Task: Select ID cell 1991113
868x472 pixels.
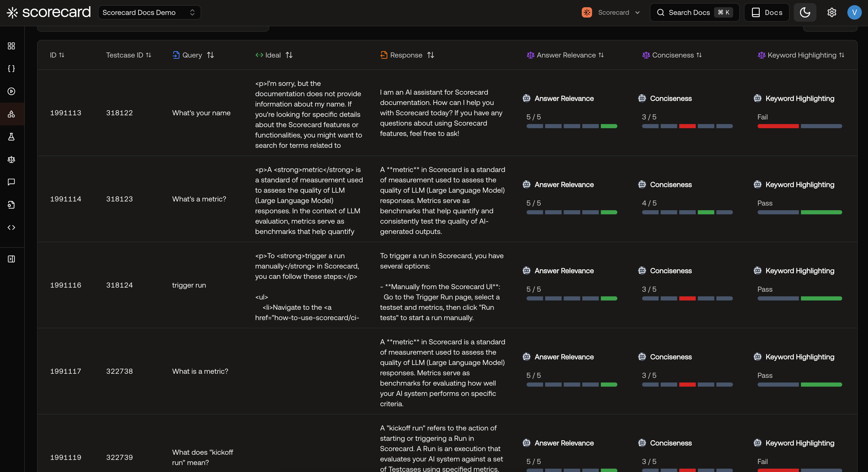Action: [x=66, y=113]
